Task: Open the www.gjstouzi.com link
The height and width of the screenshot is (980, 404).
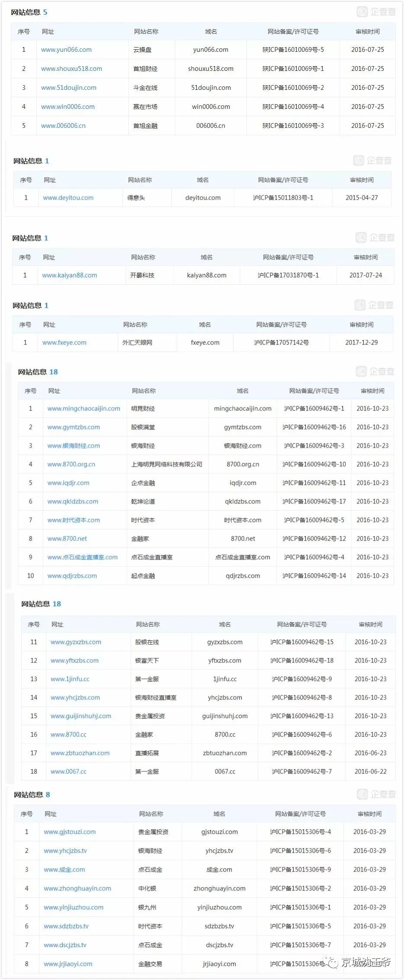Action: 70,832
